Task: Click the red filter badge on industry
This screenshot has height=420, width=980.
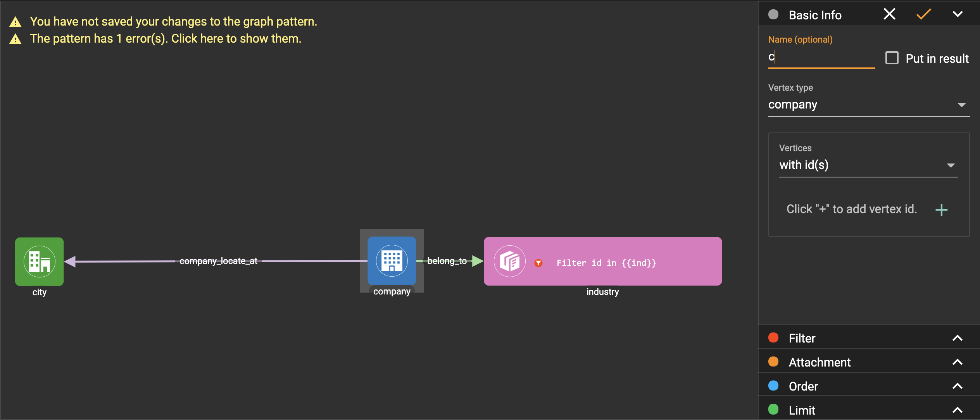Action: pos(538,263)
